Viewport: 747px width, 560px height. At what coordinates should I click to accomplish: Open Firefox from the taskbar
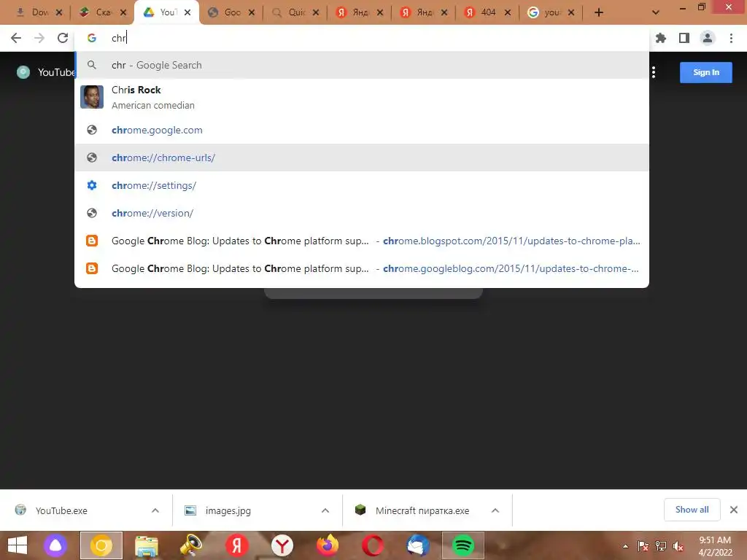pos(328,545)
